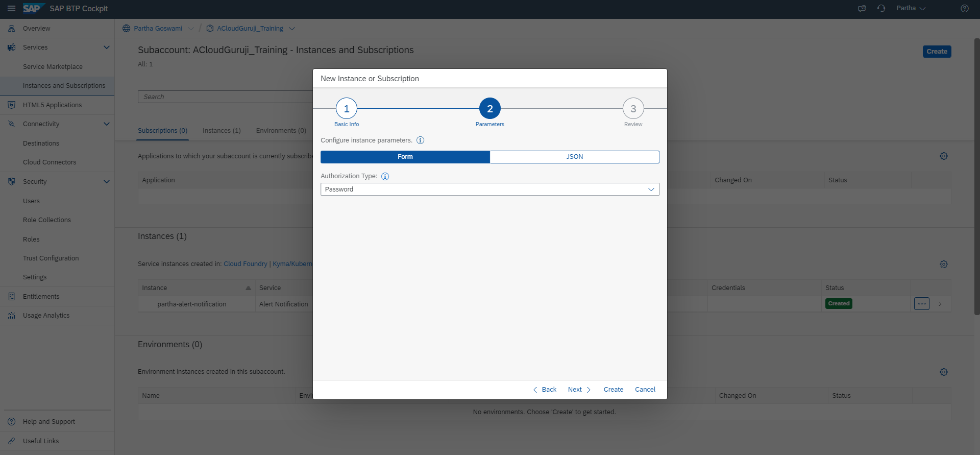Click the hamburger menu icon in header
Image resolution: width=980 pixels, height=455 pixels.
[x=11, y=9]
